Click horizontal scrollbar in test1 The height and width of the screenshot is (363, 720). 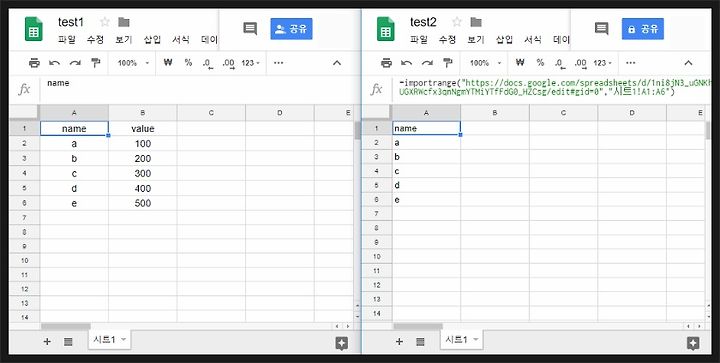click(66, 326)
